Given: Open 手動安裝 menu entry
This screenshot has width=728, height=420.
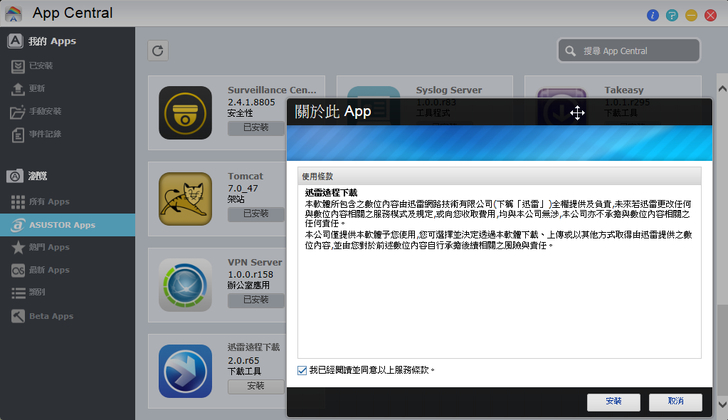Looking at the screenshot, I should point(67,111).
